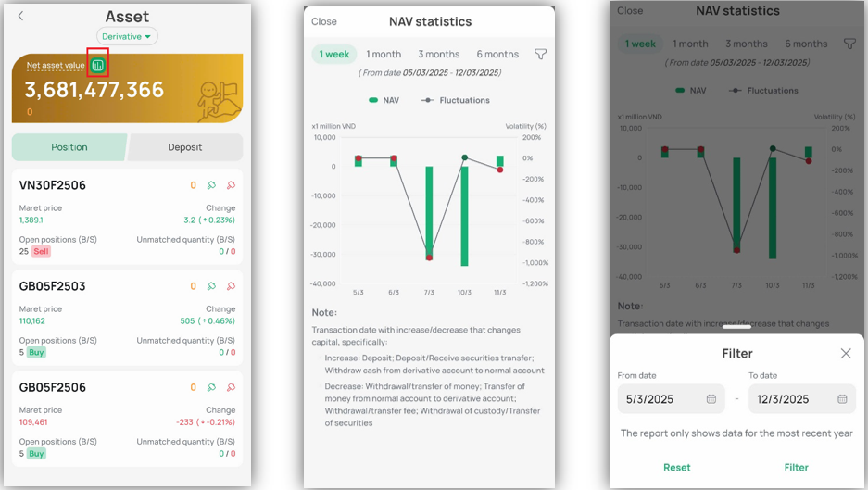Viewport: 868px width, 490px height.
Task: Go back using the Asset arrow
Action: coord(21,16)
